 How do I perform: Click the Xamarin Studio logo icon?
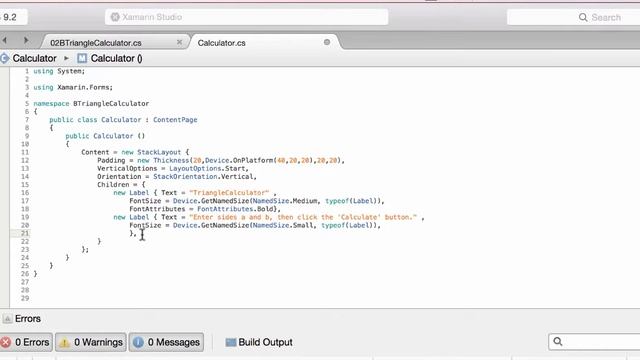click(x=115, y=17)
